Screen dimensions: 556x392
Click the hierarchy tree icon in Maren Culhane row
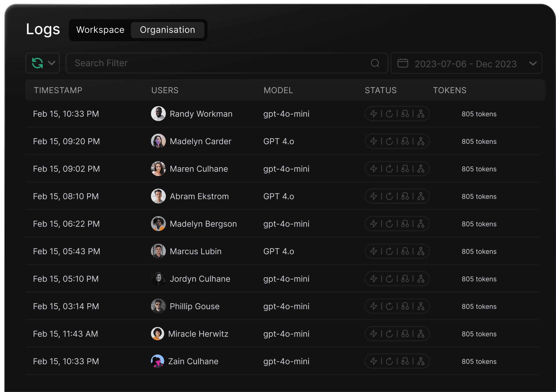[421, 169]
